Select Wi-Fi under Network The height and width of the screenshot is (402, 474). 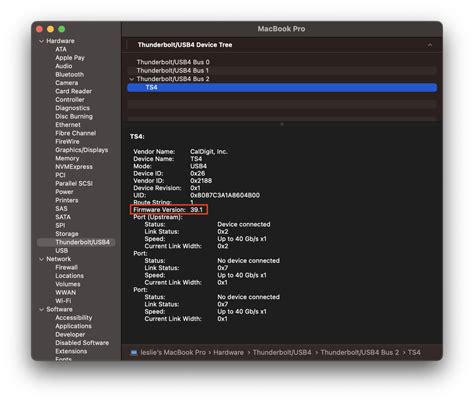(x=63, y=301)
